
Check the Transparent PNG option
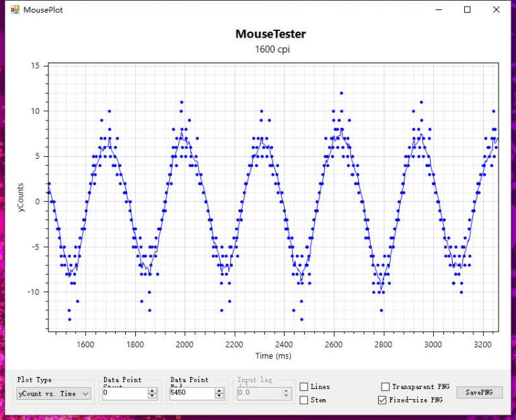385,387
